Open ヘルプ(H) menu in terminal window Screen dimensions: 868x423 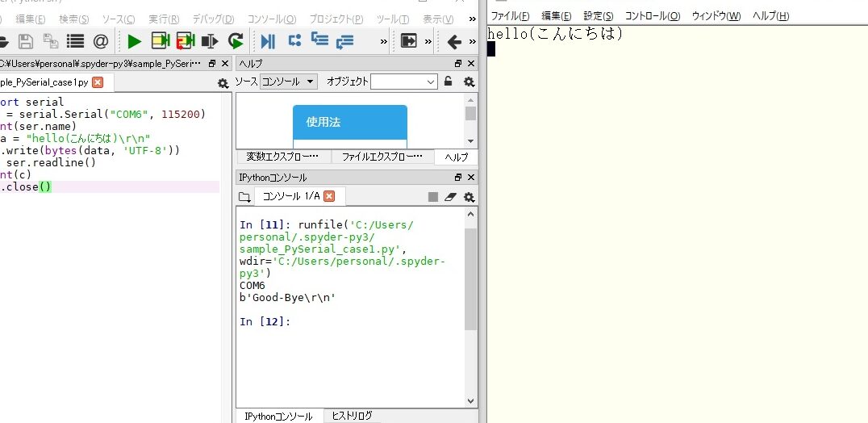pos(770,15)
